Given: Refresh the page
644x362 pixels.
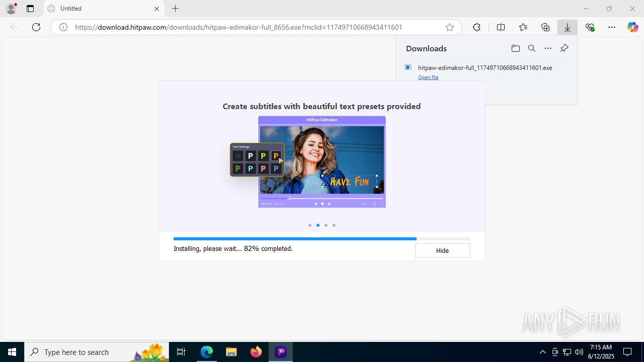Looking at the screenshot, I should click(x=36, y=27).
